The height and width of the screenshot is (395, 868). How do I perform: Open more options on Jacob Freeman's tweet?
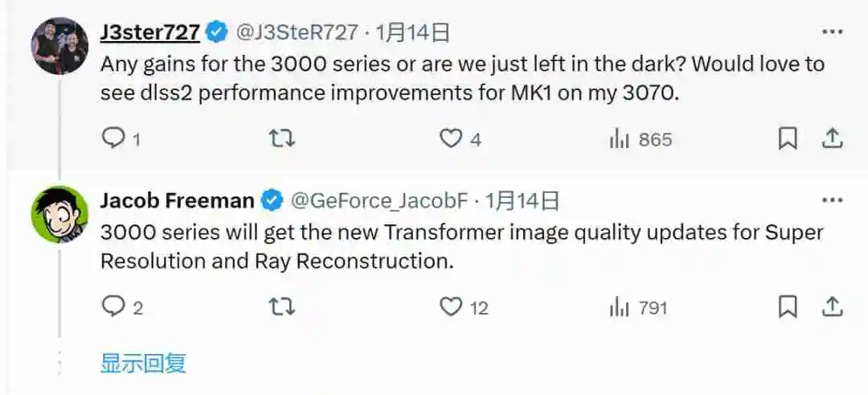click(832, 200)
